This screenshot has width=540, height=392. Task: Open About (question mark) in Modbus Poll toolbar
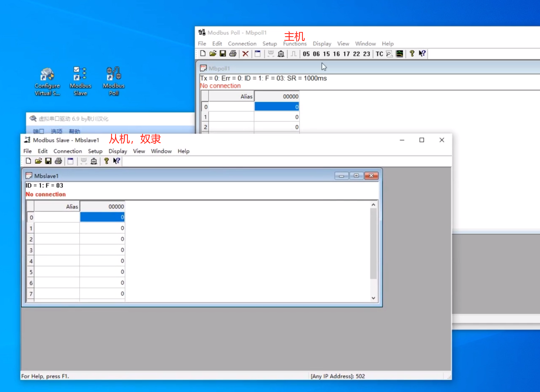coord(412,54)
